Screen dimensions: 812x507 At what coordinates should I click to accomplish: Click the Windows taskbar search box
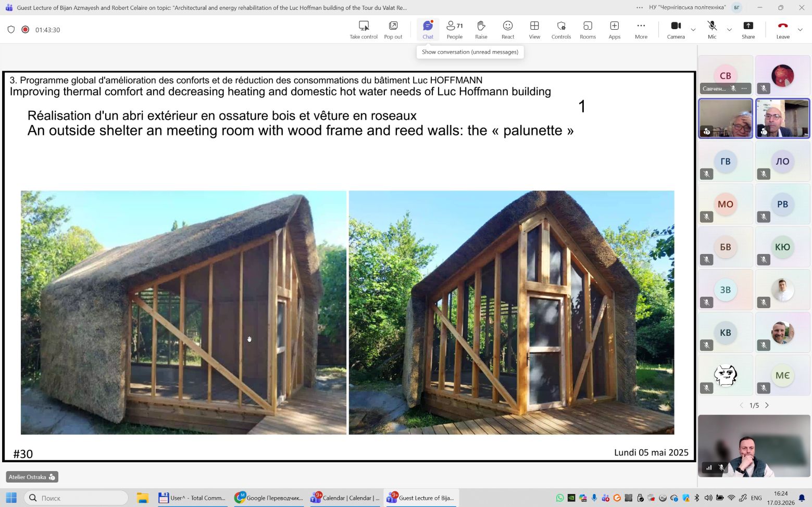(76, 498)
